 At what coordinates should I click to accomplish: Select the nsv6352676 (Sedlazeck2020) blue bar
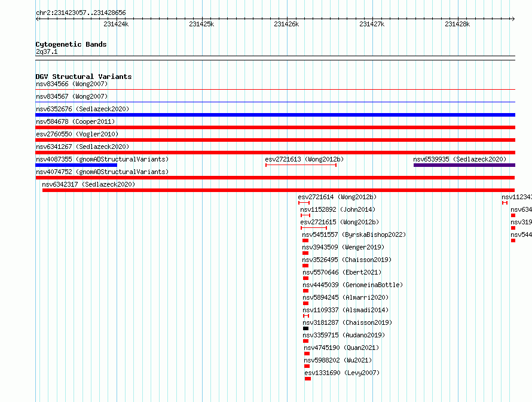pyautogui.click(x=275, y=115)
